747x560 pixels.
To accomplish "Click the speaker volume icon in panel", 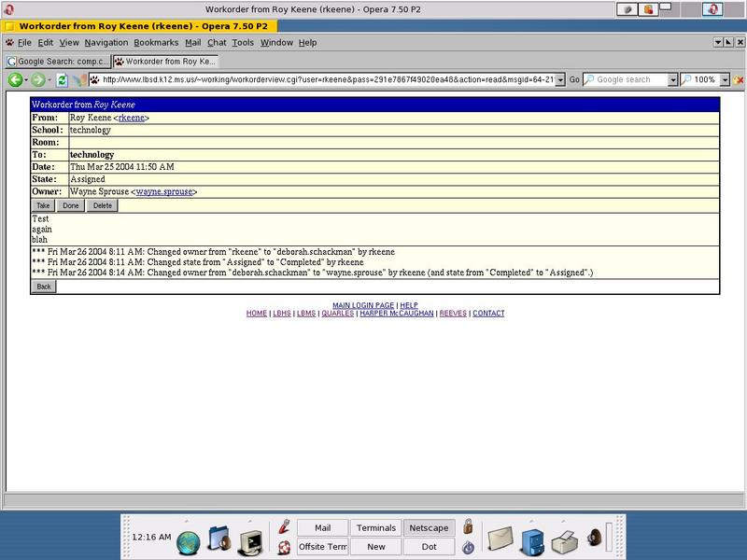I will (594, 538).
